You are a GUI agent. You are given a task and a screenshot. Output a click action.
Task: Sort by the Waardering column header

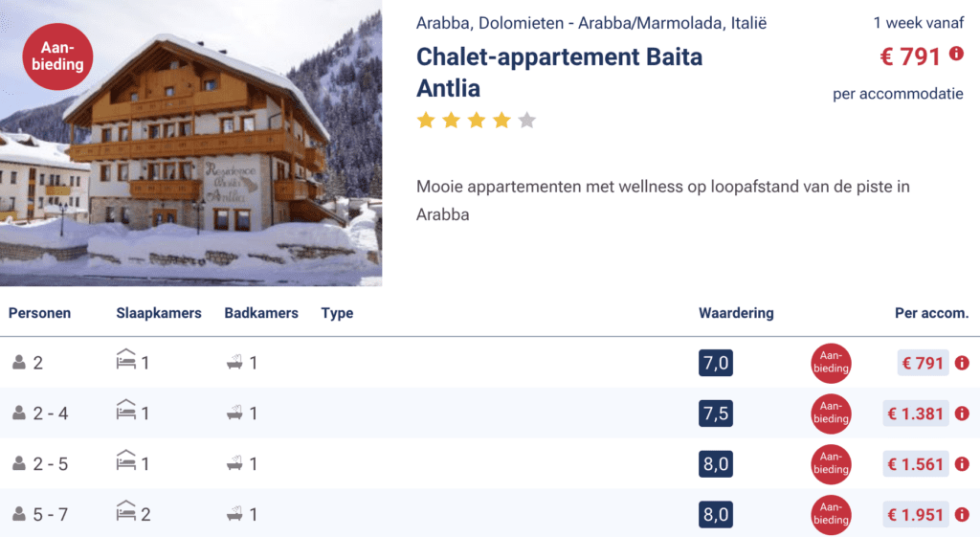tap(736, 313)
